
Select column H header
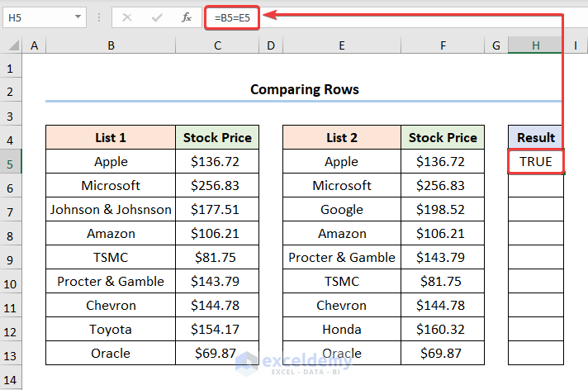coord(536,46)
